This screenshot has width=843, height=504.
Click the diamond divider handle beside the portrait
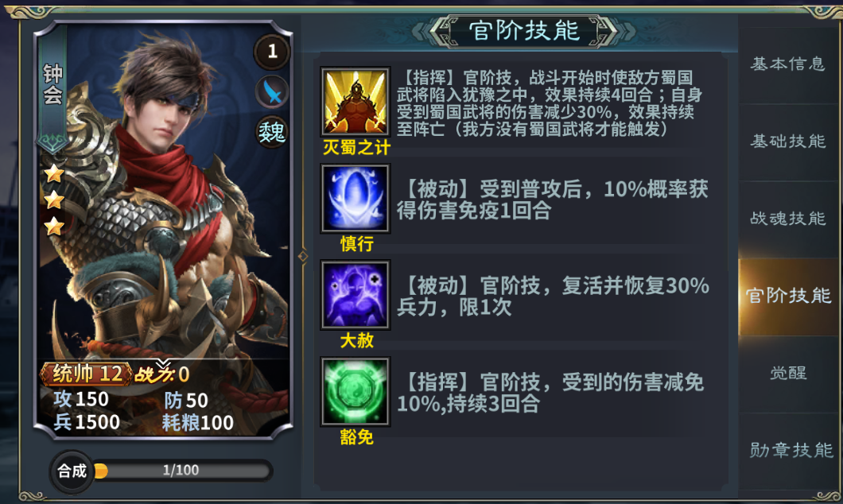pos(303,256)
